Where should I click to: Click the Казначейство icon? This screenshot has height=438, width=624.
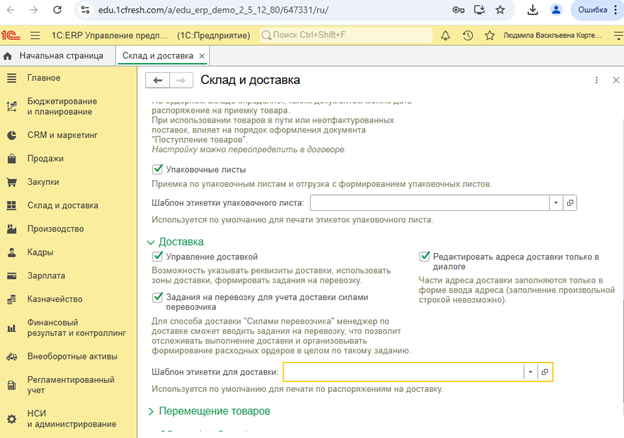[x=12, y=299]
